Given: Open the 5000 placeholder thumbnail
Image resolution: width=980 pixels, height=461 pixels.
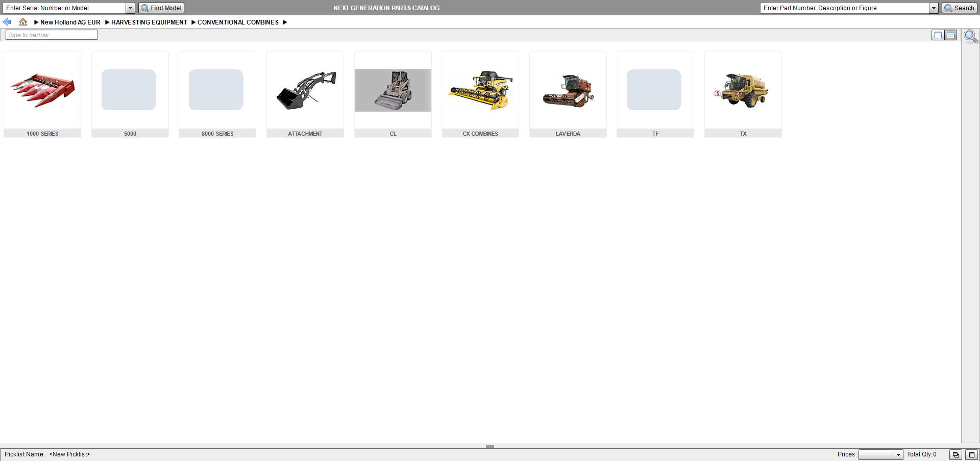Looking at the screenshot, I should (x=130, y=90).
